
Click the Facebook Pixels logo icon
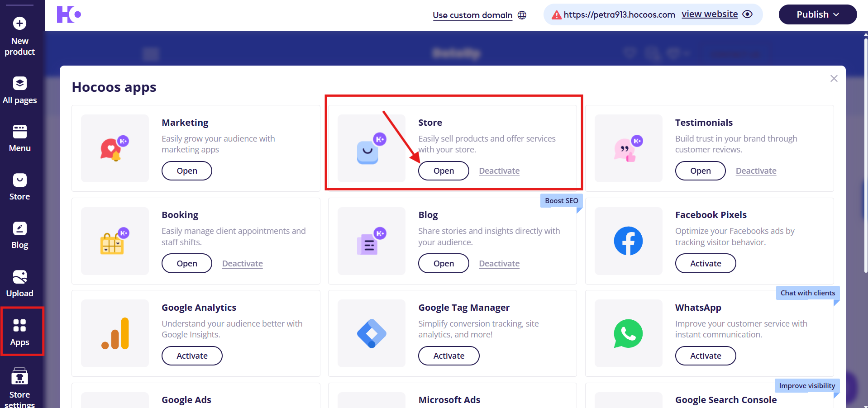tap(628, 241)
